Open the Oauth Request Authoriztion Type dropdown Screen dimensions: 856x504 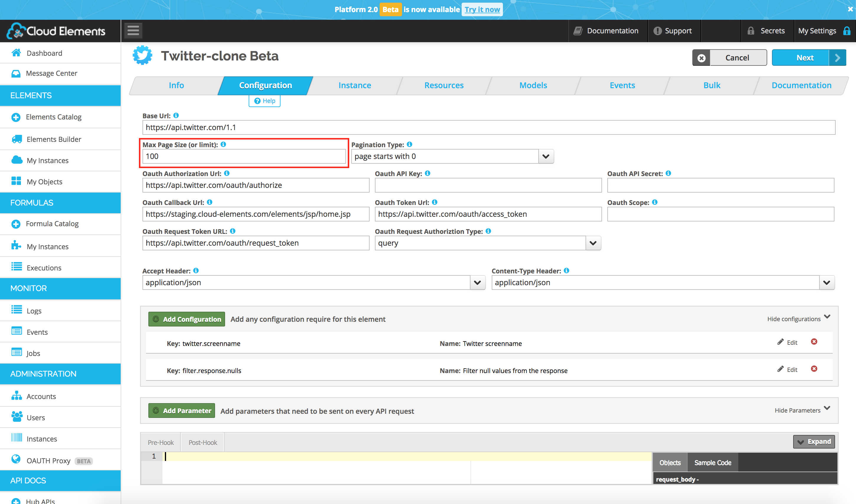click(x=593, y=243)
